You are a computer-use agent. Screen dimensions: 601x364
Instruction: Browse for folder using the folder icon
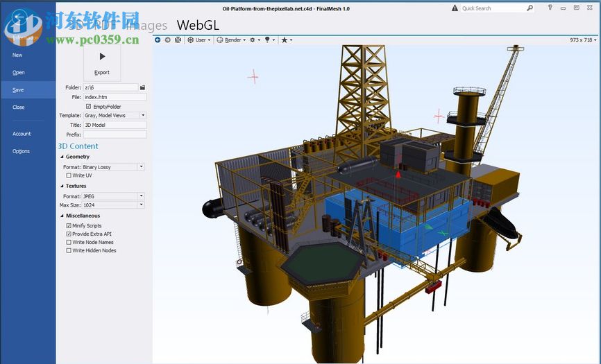(142, 87)
